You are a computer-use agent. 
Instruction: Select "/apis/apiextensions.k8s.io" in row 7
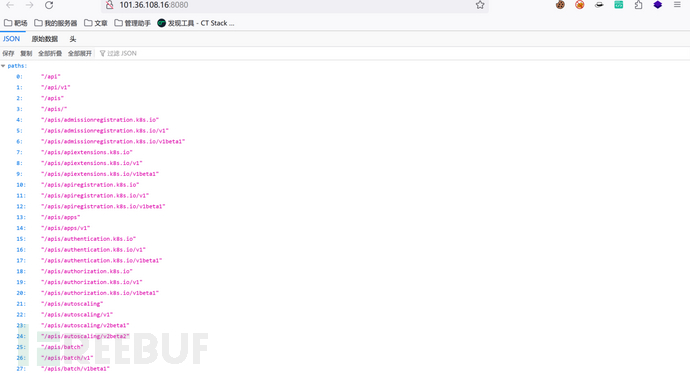point(87,152)
